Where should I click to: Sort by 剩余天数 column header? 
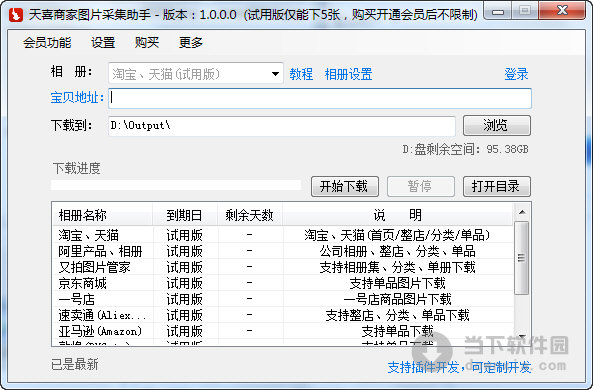[250, 215]
